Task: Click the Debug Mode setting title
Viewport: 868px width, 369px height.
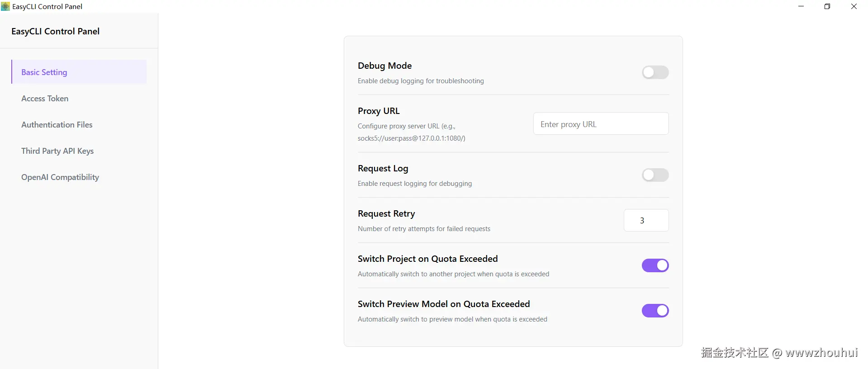Action: (384, 66)
